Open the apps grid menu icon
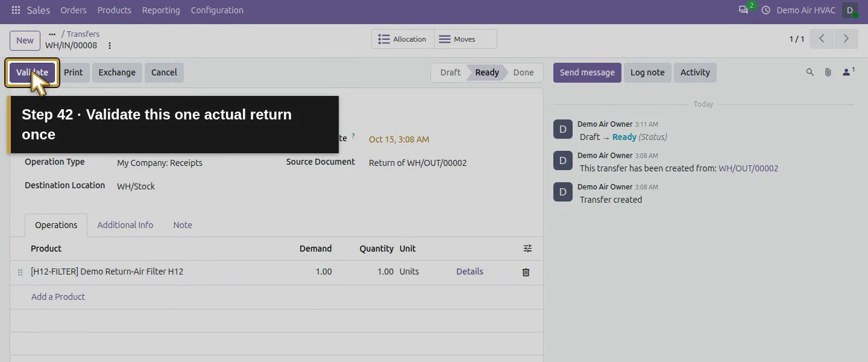Viewport: 868px width, 362px height. (x=16, y=10)
